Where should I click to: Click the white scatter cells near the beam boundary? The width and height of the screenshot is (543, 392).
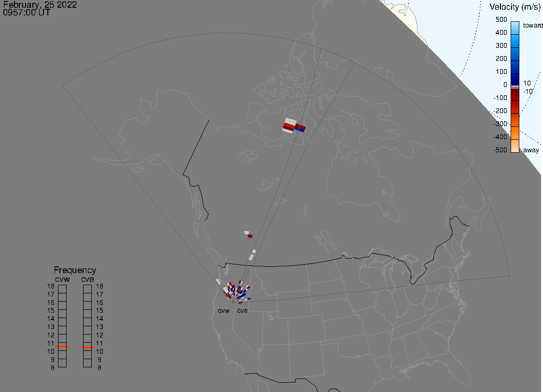tap(253, 255)
